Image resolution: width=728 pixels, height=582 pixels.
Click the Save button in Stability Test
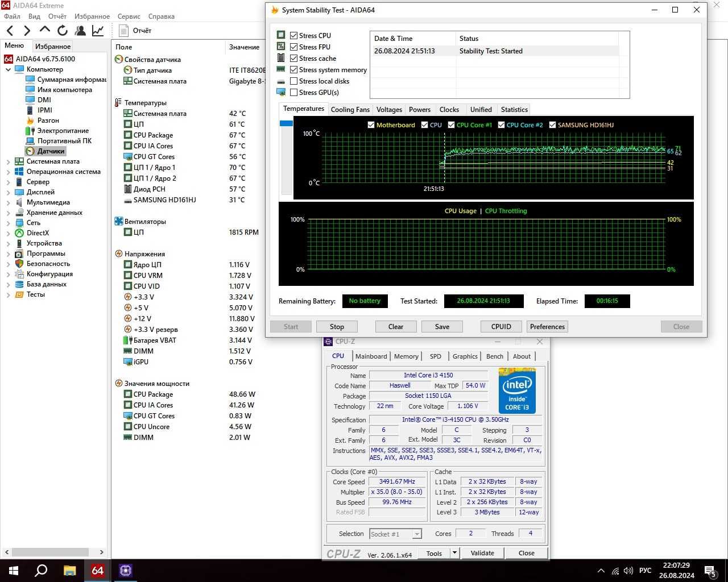tap(442, 327)
